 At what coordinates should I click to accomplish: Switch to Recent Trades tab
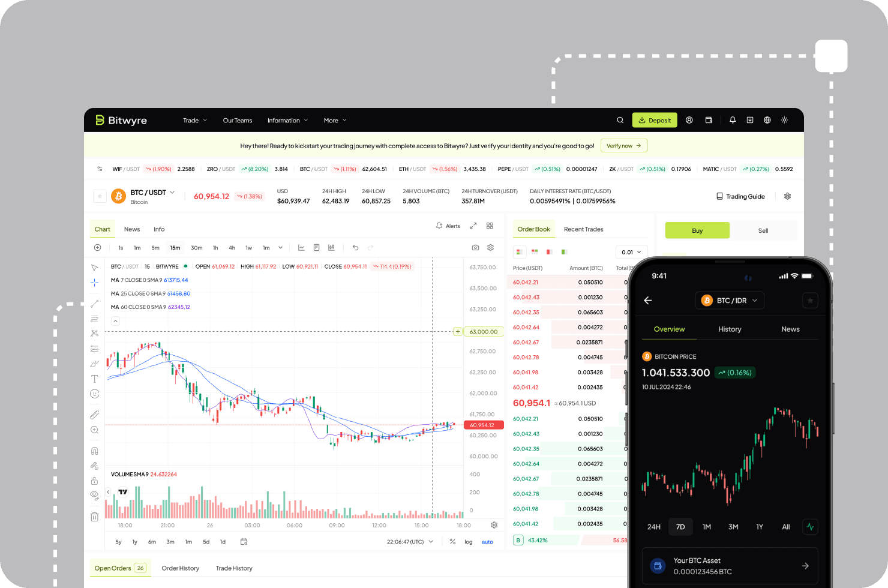click(584, 229)
